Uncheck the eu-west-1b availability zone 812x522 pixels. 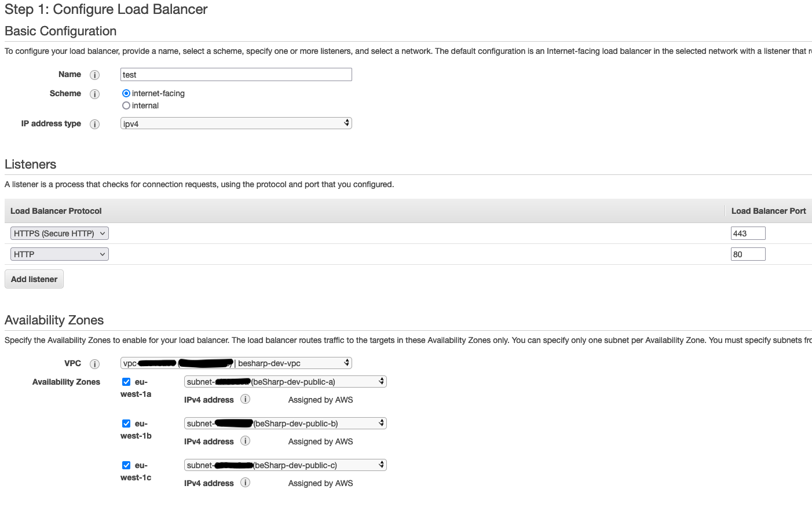(126, 424)
